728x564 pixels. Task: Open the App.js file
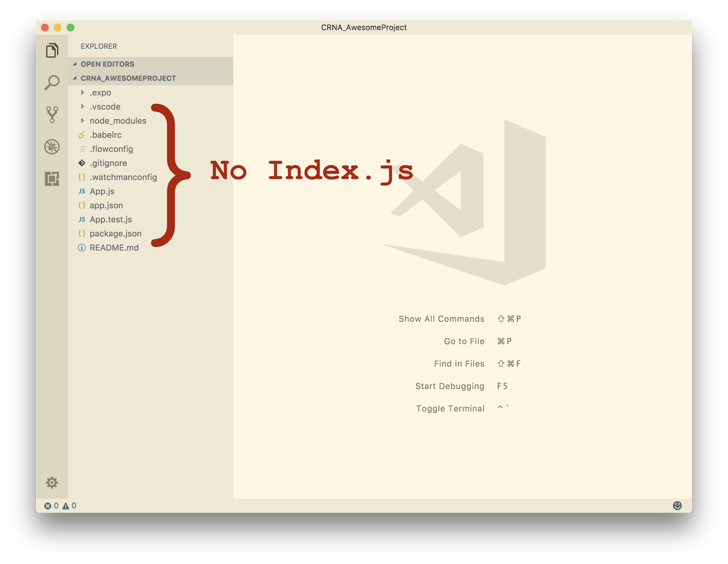(151, 191)
